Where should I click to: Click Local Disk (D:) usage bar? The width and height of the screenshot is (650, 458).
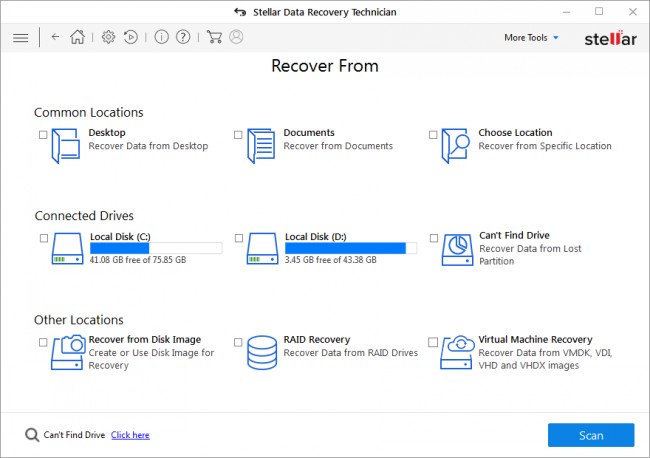(351, 248)
